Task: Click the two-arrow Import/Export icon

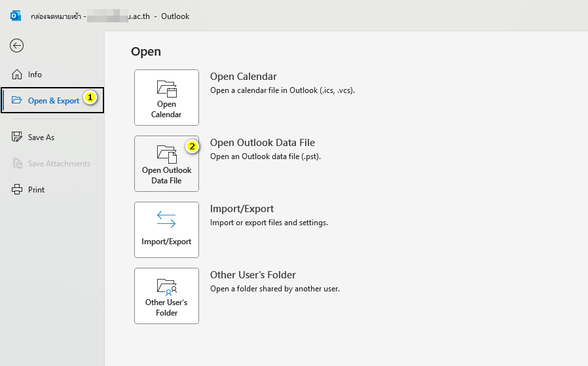Action: (166, 220)
